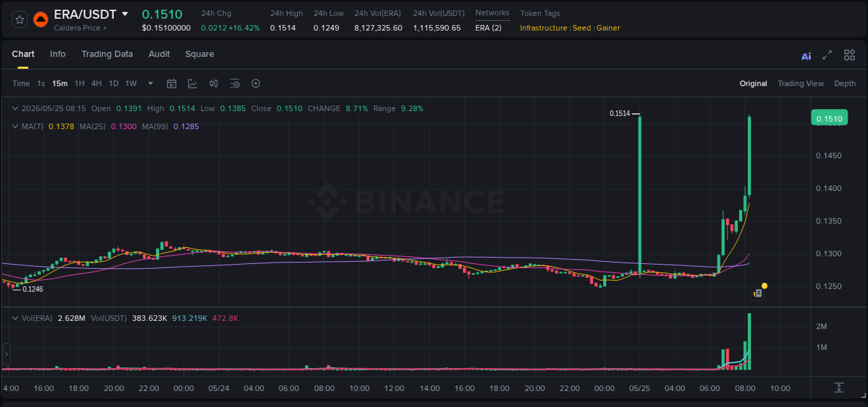Click the 24h Vol(USDT) value 1,115,590.65
Screen dimensions: 868x407
point(437,28)
